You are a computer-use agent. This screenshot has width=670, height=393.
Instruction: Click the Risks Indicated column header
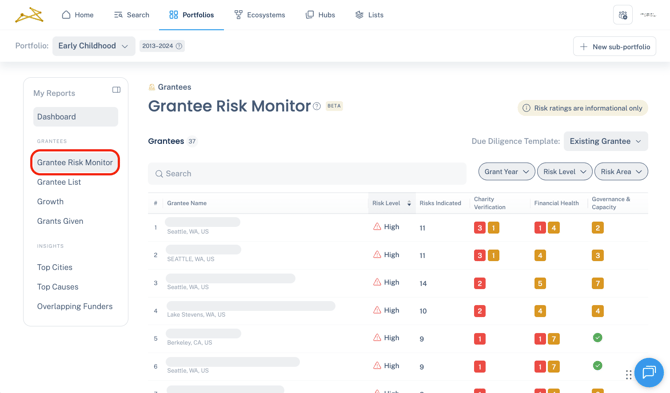click(440, 203)
